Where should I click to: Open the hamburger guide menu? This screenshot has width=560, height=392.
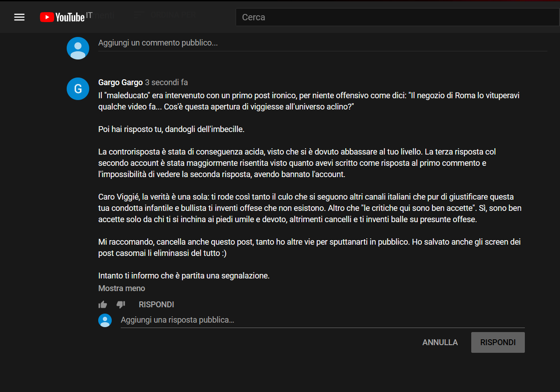(x=19, y=17)
